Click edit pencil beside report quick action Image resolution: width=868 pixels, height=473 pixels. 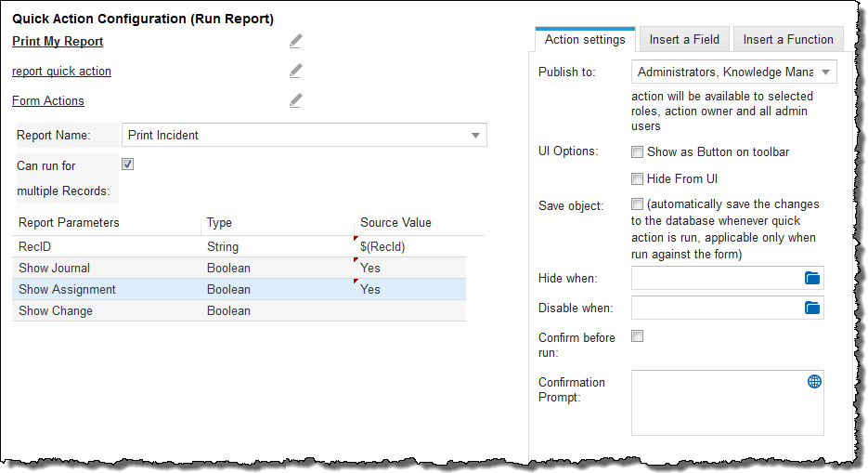295,71
